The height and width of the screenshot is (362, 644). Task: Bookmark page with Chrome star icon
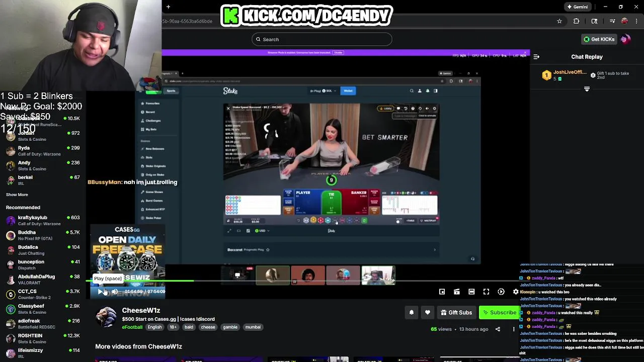point(559,21)
